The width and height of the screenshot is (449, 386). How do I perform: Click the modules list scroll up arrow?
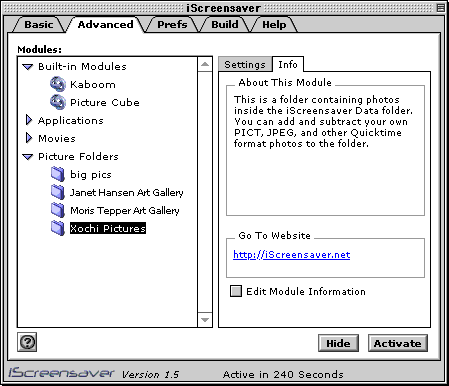tap(205, 64)
